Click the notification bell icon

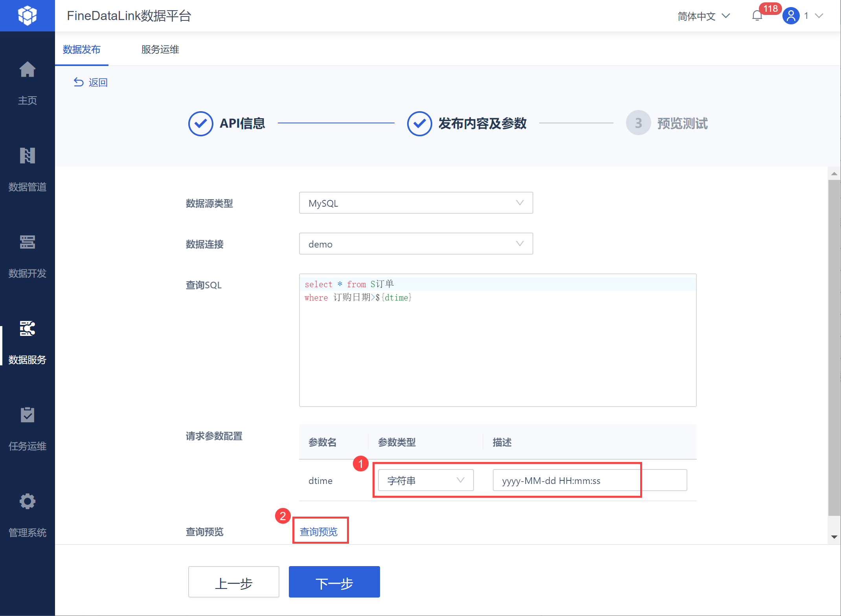(x=757, y=16)
